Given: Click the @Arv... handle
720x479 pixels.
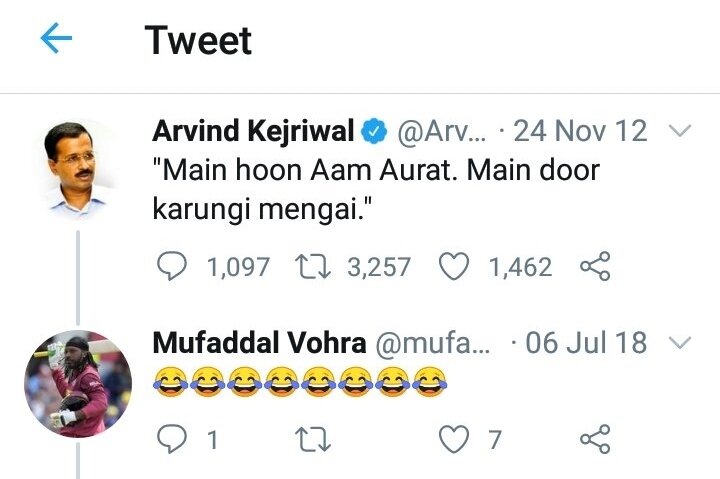Looking at the screenshot, I should (x=441, y=131).
